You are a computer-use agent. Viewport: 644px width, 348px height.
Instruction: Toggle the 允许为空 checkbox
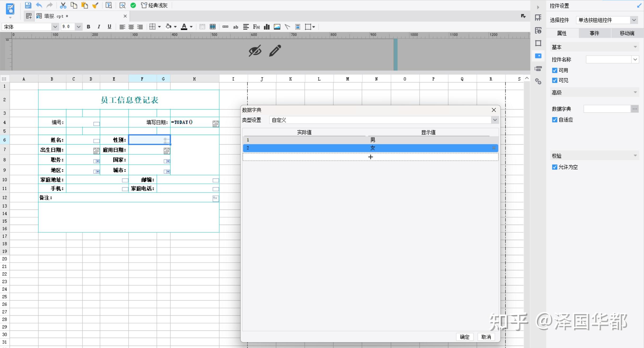pos(554,167)
